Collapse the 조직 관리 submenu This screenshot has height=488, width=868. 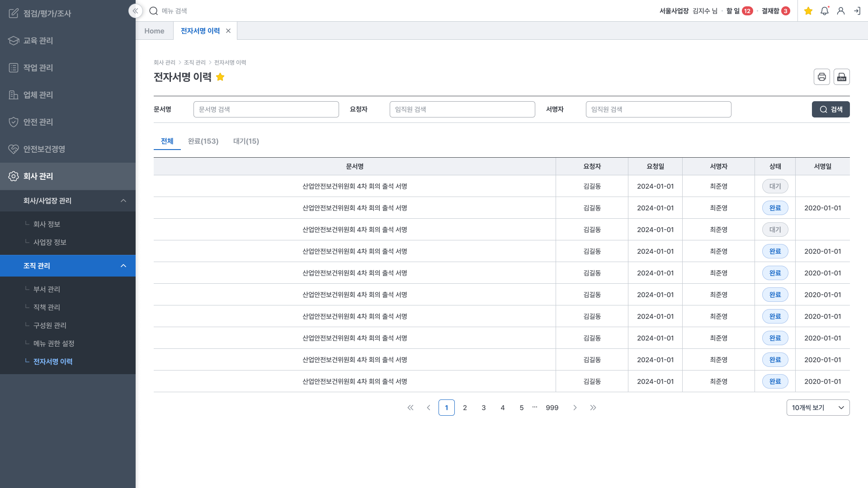point(123,266)
